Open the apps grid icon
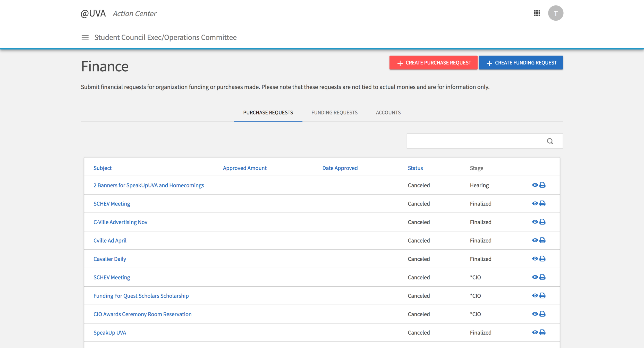Image resolution: width=644 pixels, height=348 pixels. (x=537, y=13)
